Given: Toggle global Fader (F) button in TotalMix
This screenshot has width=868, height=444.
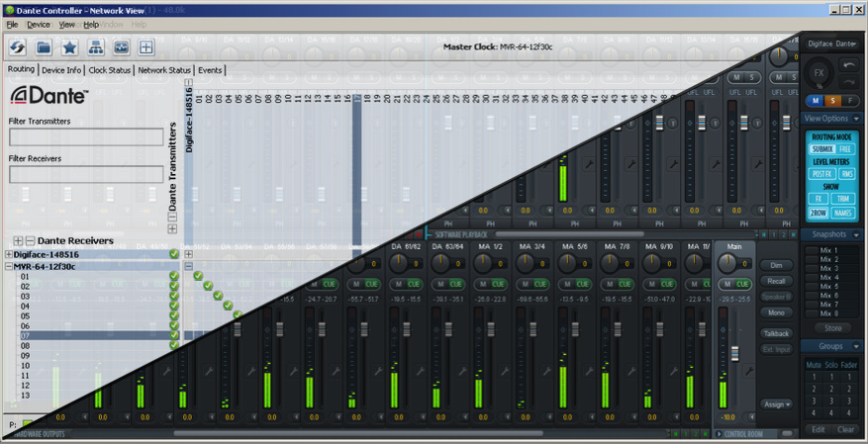Looking at the screenshot, I should [x=850, y=101].
